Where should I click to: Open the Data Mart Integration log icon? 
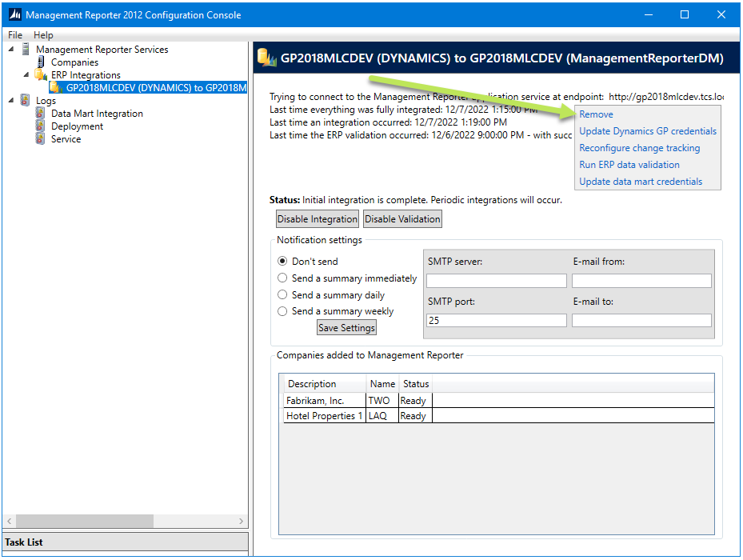coord(40,113)
